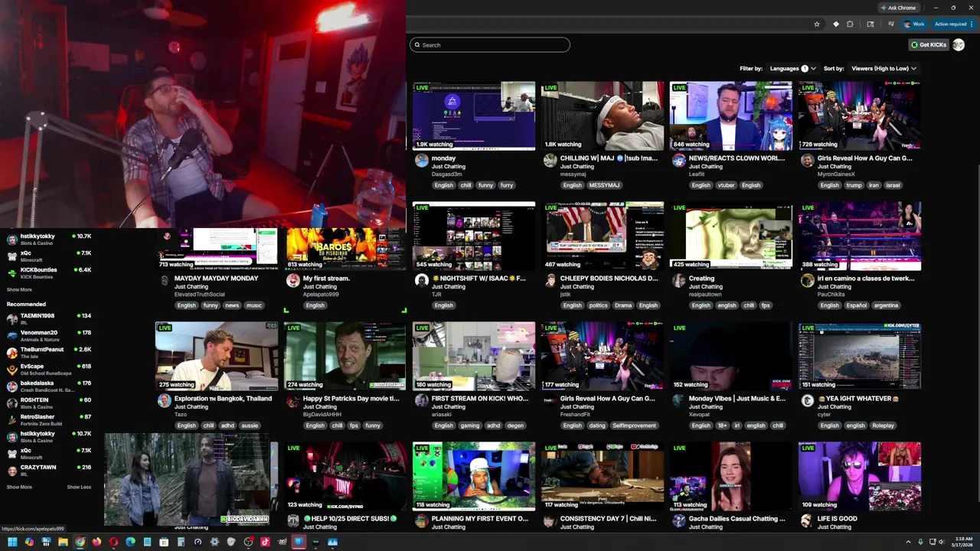Open CRAZYTAWN in Recommended list
980x551 pixels.
tap(38, 468)
